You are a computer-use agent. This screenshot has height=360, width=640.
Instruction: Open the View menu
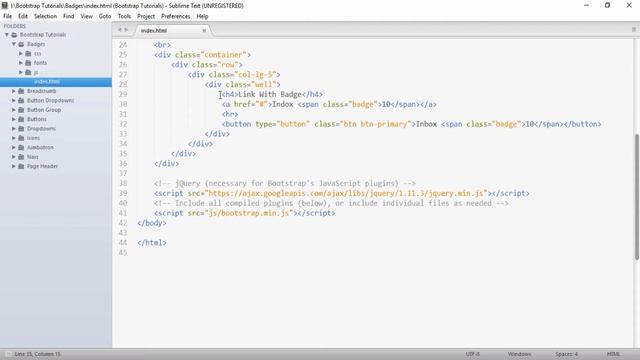tap(86, 16)
